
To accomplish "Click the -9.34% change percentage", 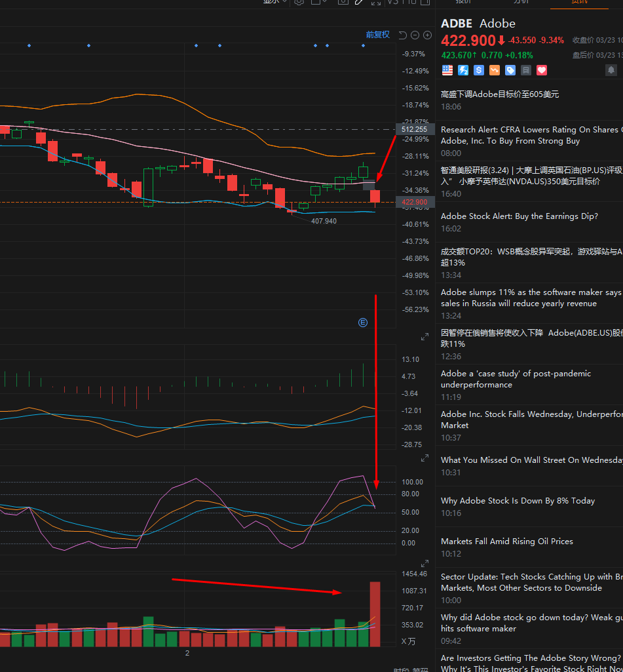I will click(x=551, y=40).
